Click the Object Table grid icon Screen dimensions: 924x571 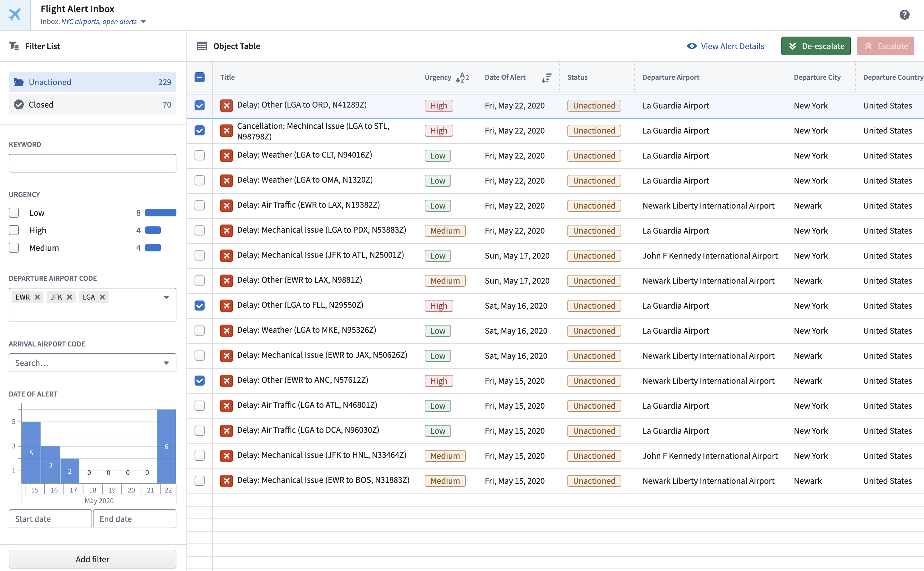(202, 46)
